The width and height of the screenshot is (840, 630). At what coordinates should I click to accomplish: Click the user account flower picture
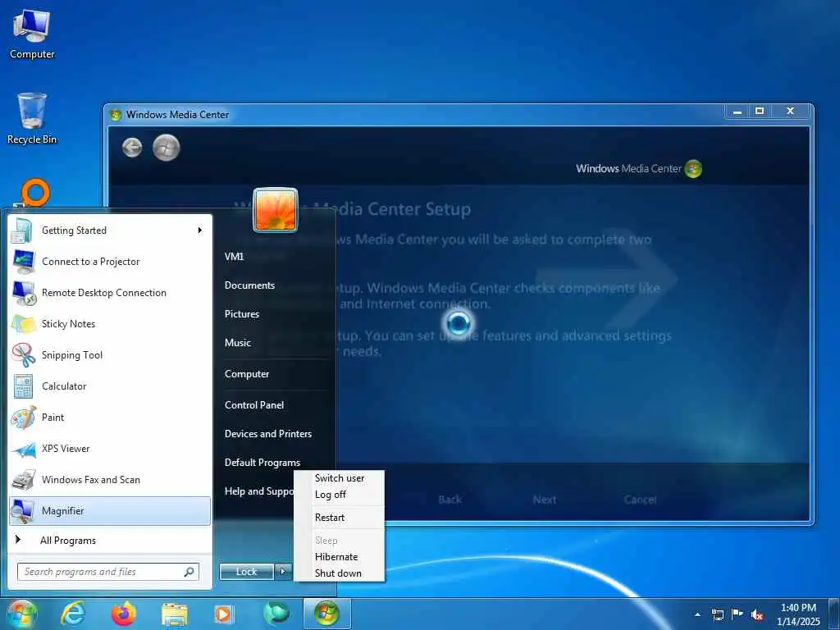pyautogui.click(x=275, y=209)
